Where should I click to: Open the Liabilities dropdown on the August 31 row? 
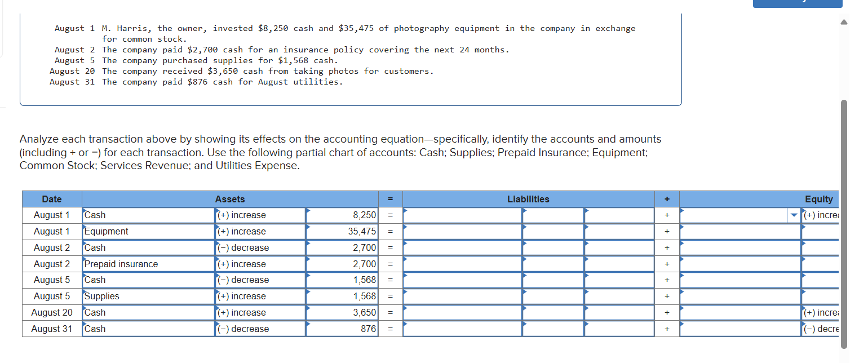tap(462, 329)
